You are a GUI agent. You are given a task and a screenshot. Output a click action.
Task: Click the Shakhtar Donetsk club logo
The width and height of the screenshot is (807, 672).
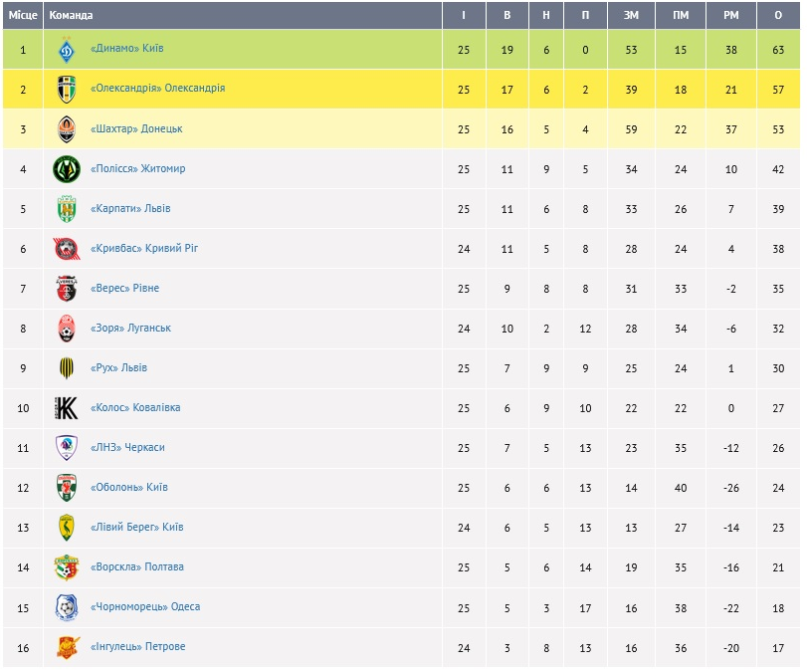tap(66, 129)
